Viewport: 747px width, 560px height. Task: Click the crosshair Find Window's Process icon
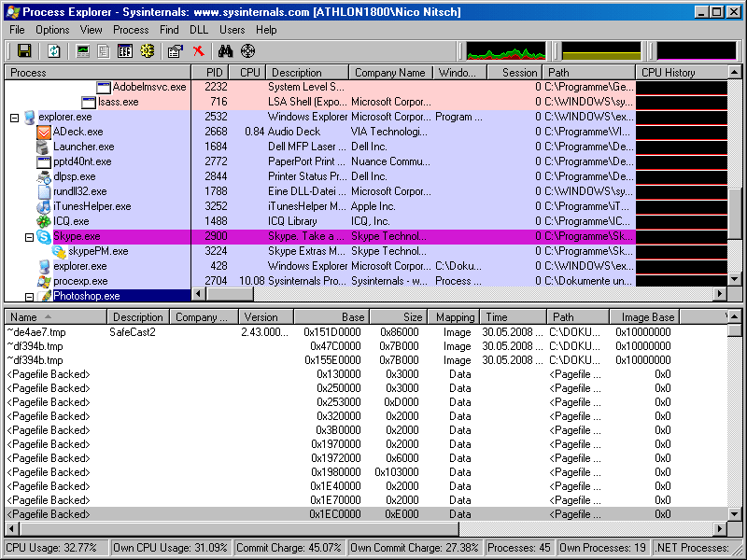pos(247,51)
